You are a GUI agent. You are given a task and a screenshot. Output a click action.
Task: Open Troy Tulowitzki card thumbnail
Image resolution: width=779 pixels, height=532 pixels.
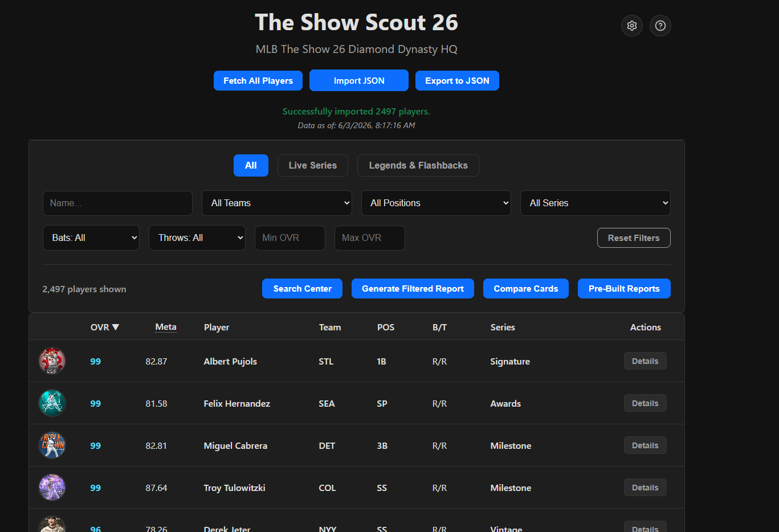coord(52,488)
